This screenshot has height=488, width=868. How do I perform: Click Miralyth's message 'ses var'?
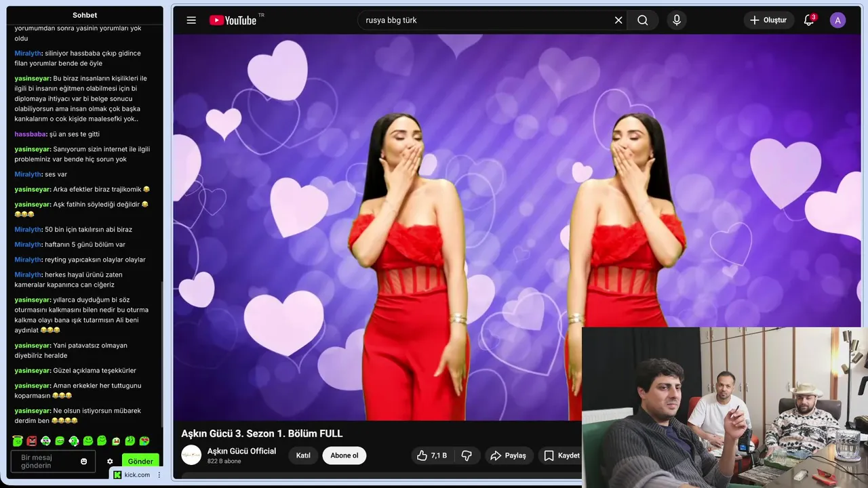point(41,174)
